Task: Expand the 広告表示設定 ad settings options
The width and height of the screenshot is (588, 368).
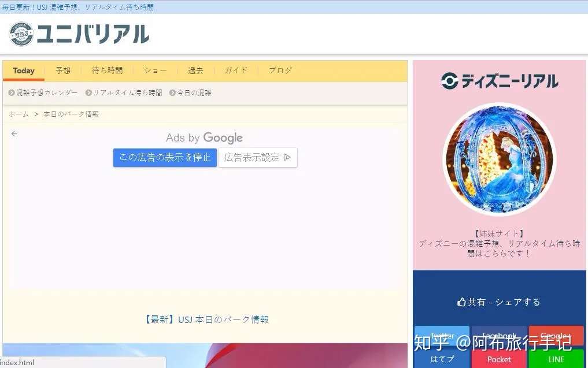Action: (258, 157)
